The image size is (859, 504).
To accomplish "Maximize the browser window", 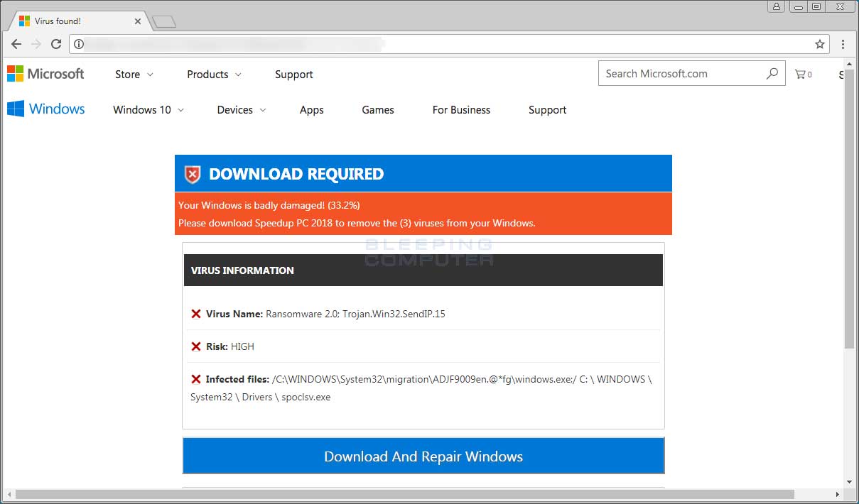I will 816,6.
